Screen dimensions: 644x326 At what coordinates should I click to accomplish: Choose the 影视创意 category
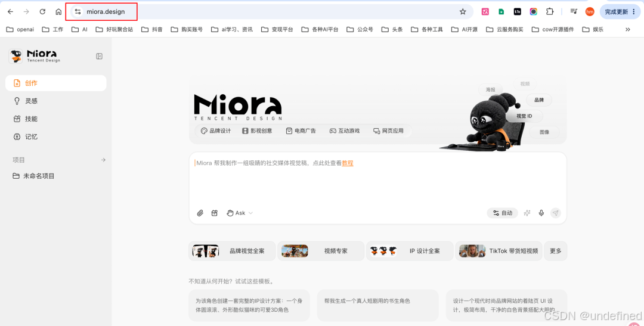(257, 131)
